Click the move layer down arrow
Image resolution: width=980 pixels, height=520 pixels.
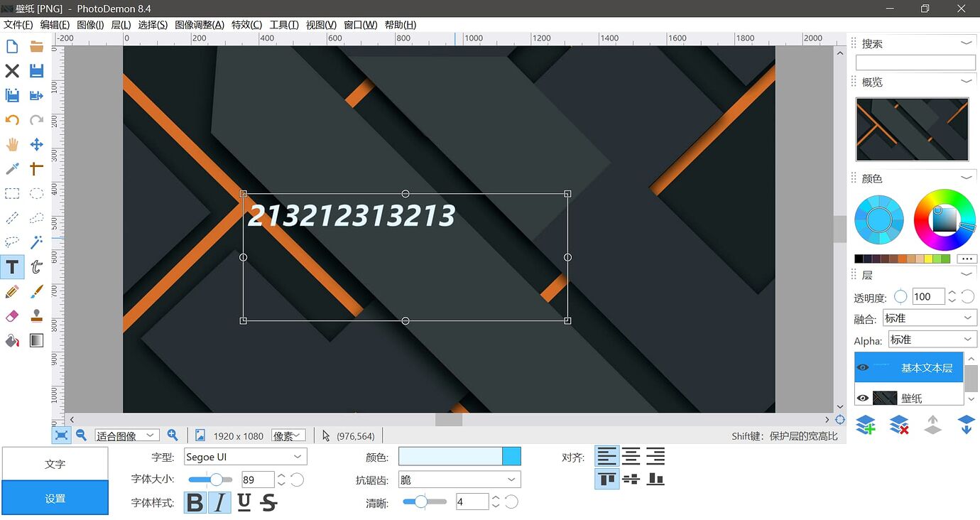coord(966,425)
